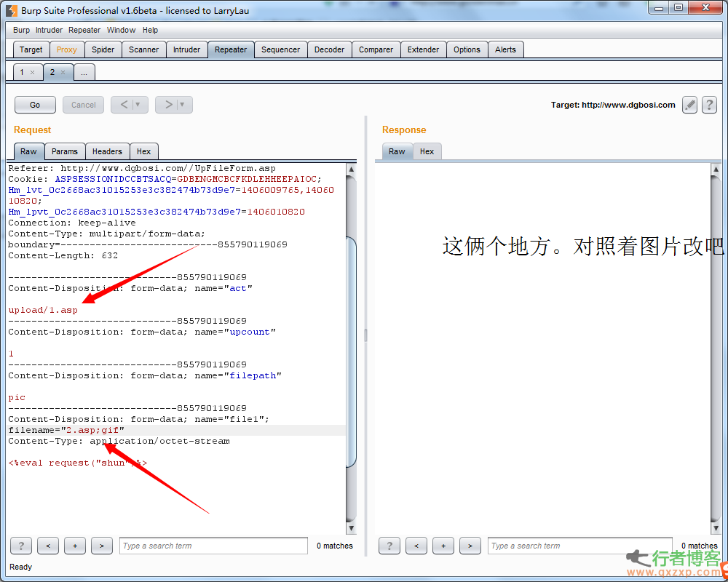Open the Window menu
This screenshot has width=728, height=582.
[x=121, y=30]
